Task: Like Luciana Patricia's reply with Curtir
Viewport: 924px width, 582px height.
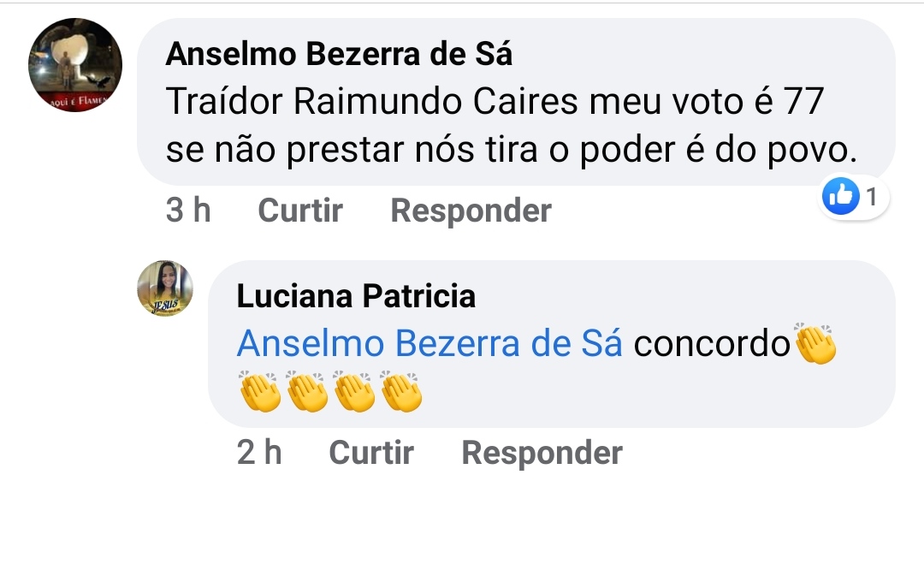Action: pyautogui.click(x=371, y=453)
